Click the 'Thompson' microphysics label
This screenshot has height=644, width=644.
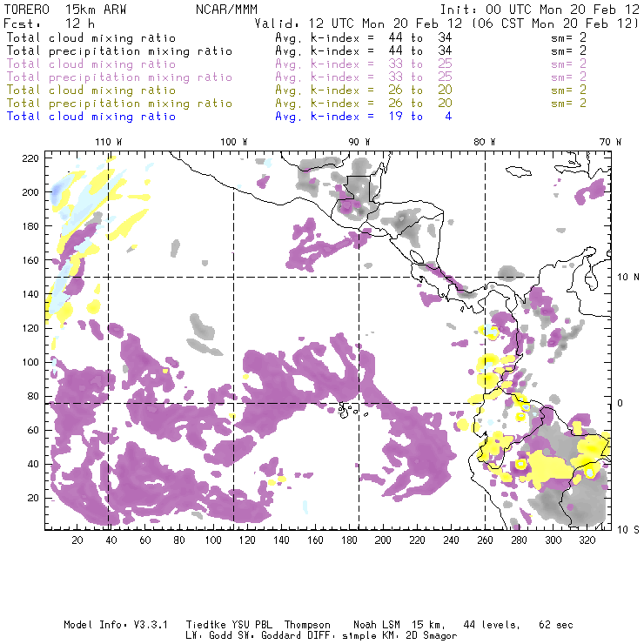(x=307, y=625)
